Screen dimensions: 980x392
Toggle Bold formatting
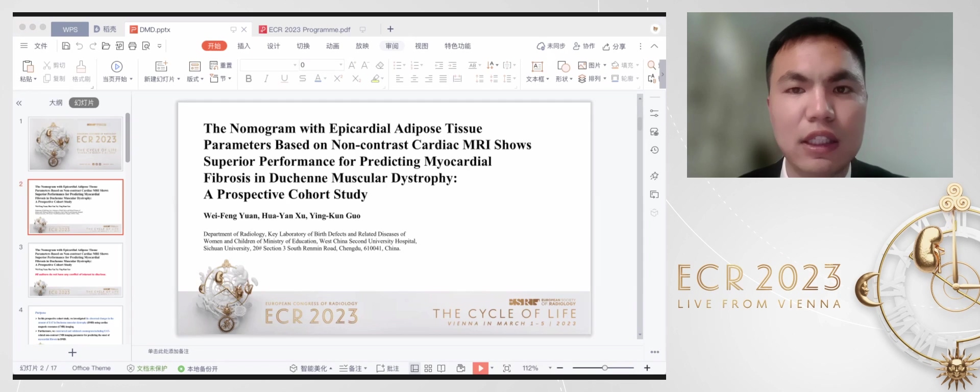249,79
